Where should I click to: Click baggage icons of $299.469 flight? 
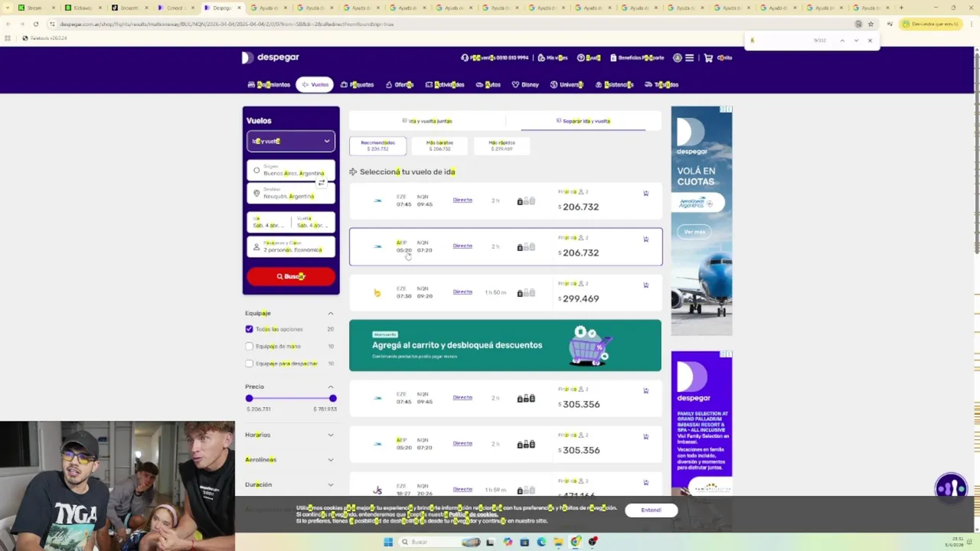click(526, 293)
